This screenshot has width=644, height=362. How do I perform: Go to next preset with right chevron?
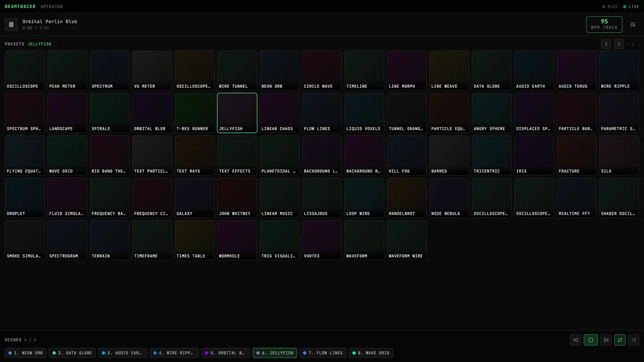[619, 44]
